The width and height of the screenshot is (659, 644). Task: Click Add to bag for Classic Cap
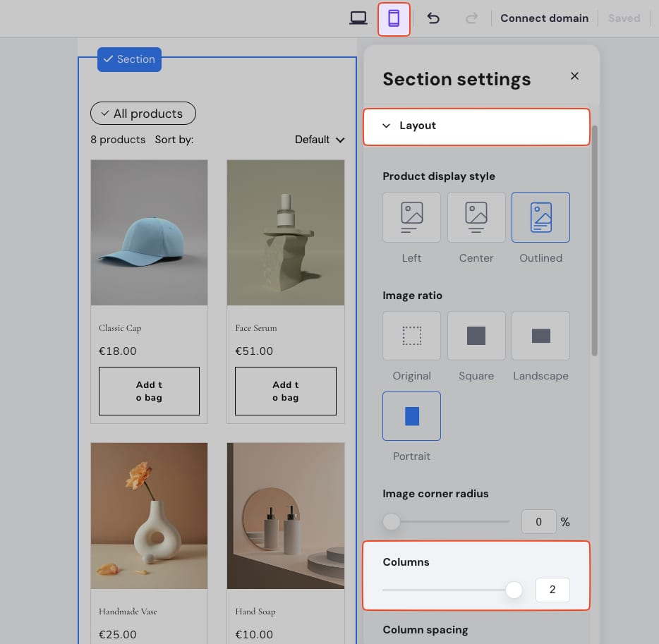149,391
